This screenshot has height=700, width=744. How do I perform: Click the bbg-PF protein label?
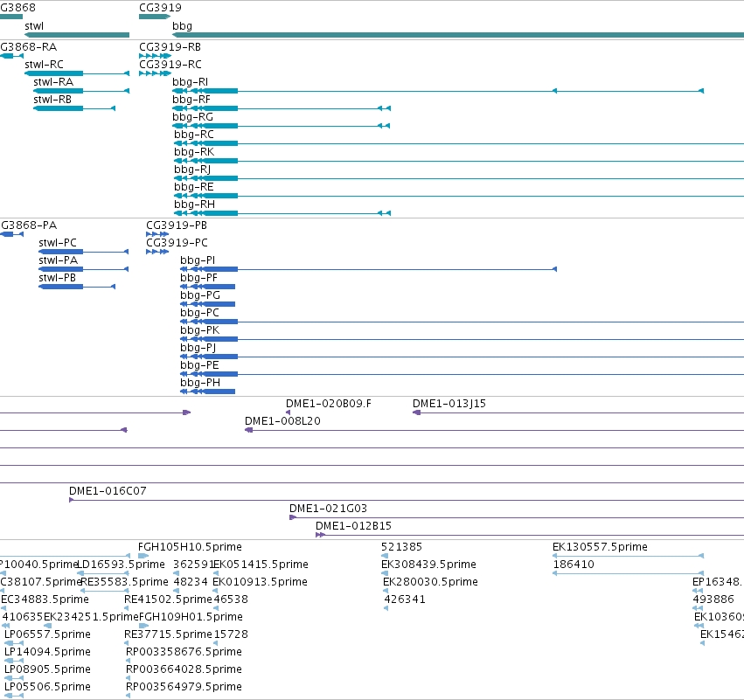[x=198, y=278]
